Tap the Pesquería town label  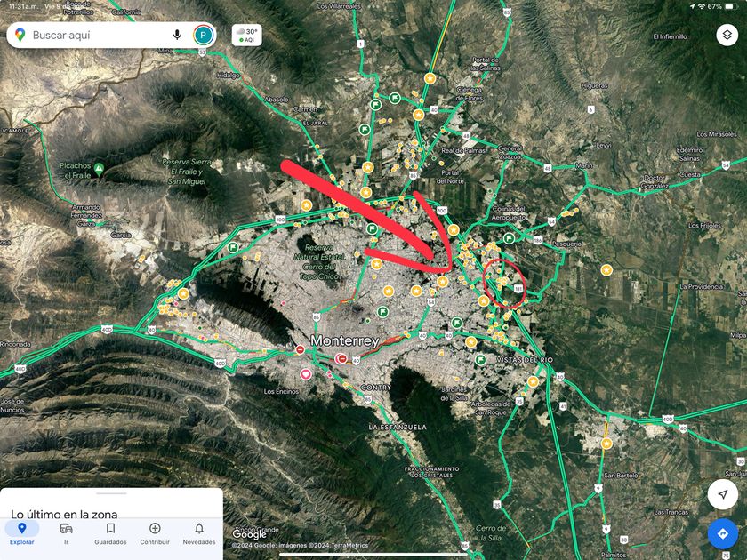click(x=566, y=244)
